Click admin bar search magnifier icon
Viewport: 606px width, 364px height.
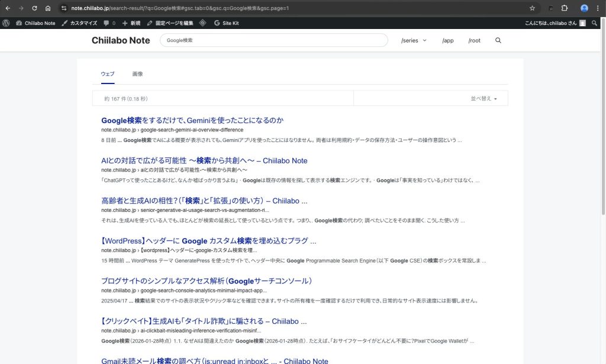pos(594,23)
